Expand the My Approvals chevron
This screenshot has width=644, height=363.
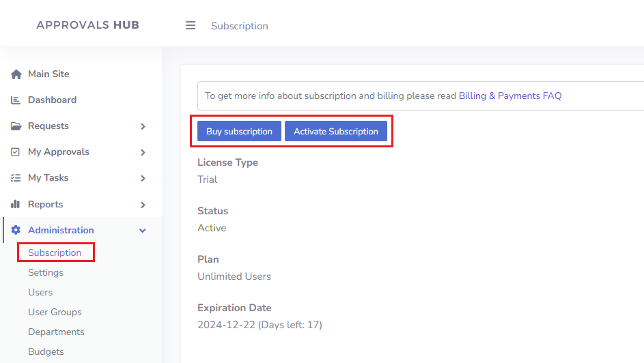point(143,152)
